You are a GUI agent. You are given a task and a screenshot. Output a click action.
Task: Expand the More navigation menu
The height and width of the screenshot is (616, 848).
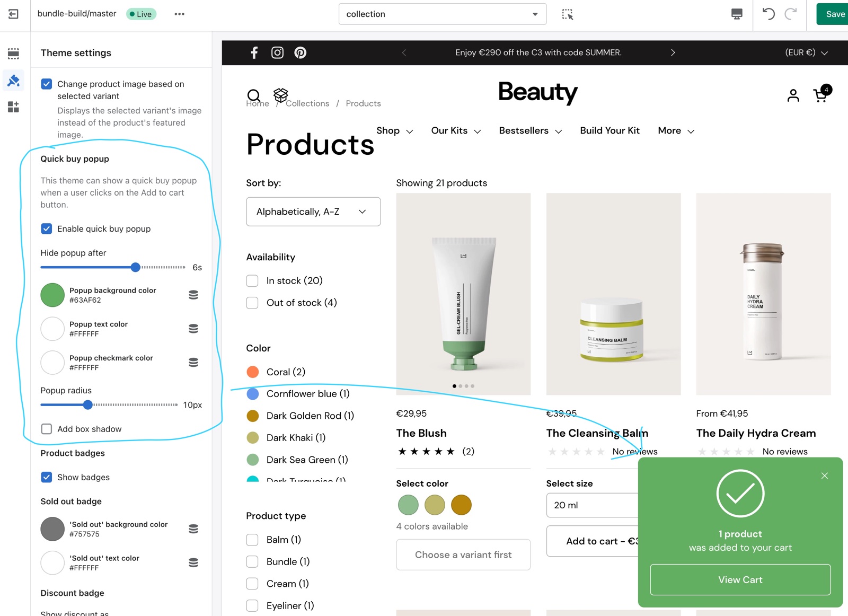(x=676, y=130)
